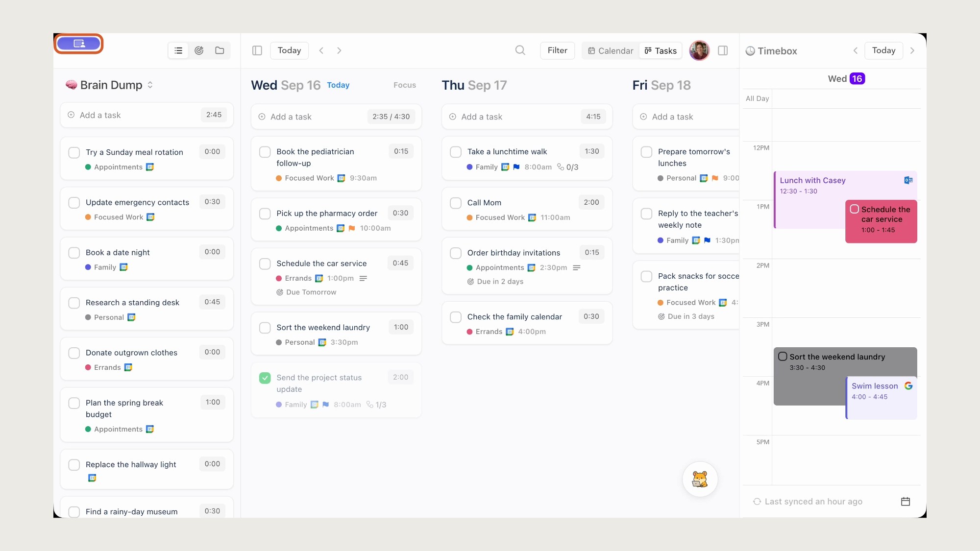Click the sync refresh icon
Viewport: 980px width, 551px height.
coord(757,502)
